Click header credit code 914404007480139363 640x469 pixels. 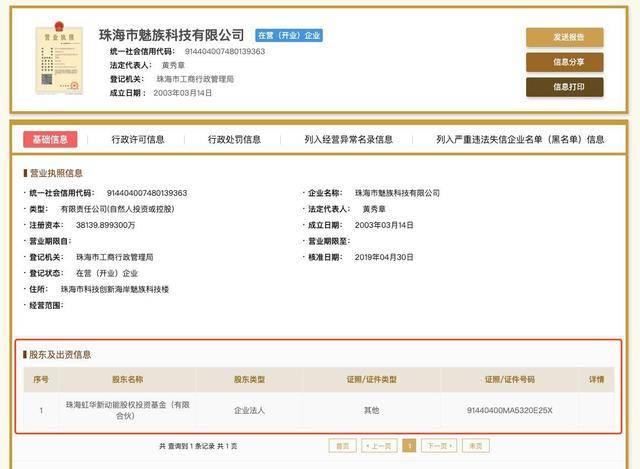[225, 51]
